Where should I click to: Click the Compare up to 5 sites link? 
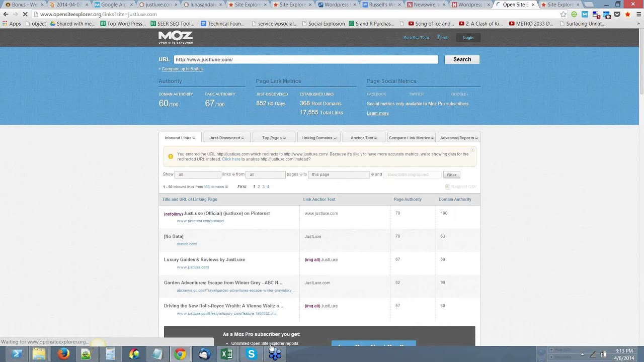pos(182,69)
